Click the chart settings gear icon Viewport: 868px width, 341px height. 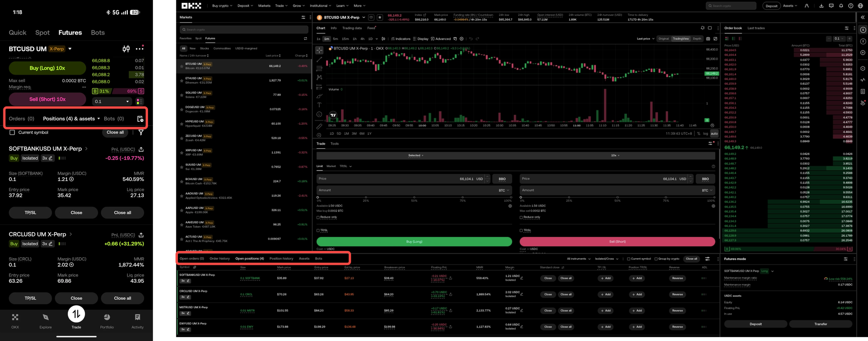click(461, 39)
